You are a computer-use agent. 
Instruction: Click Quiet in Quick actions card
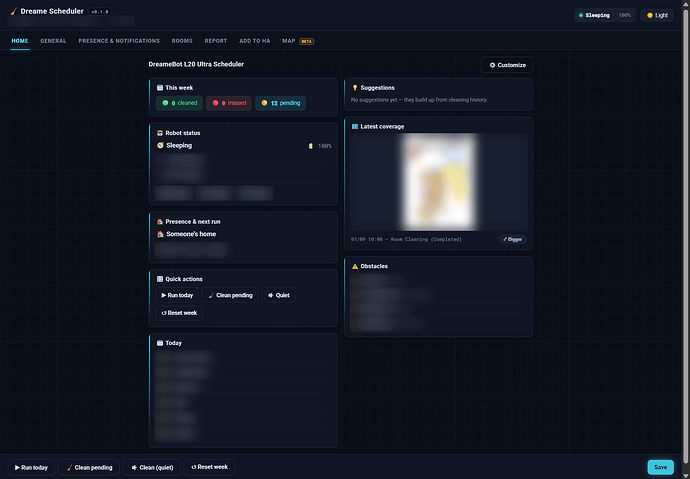(278, 295)
